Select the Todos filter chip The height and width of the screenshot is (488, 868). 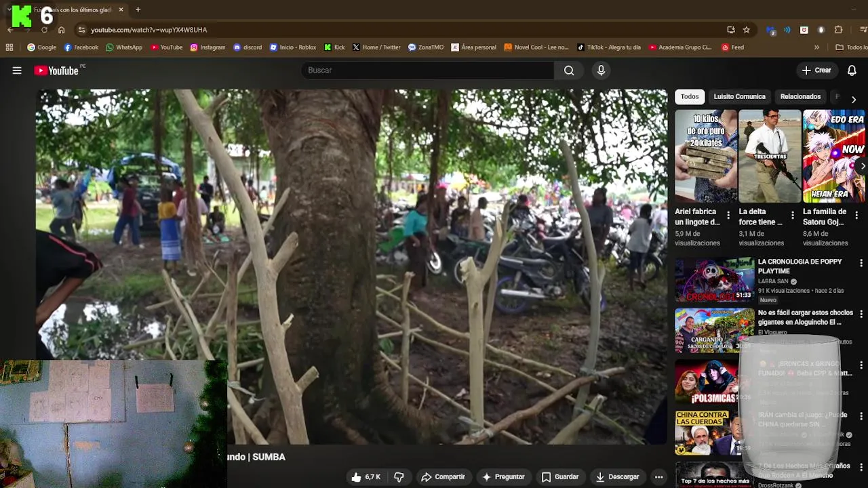click(x=690, y=97)
